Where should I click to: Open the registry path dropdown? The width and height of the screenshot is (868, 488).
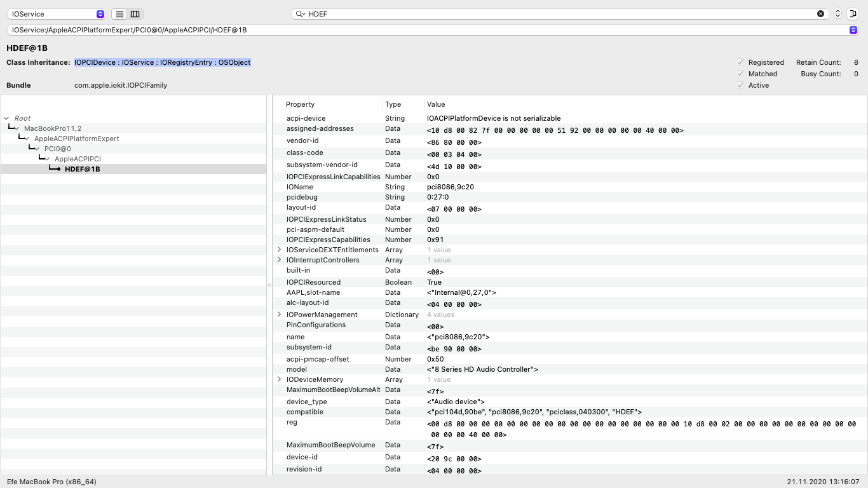853,30
